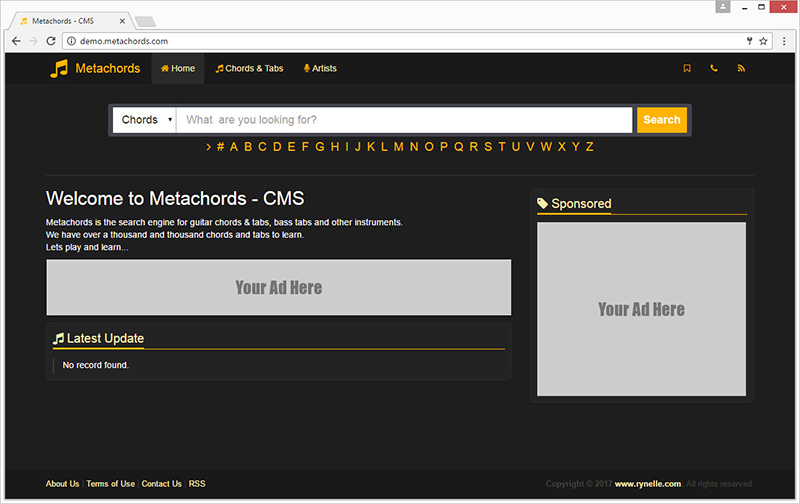Click the Sponsored tag icon

(x=543, y=204)
